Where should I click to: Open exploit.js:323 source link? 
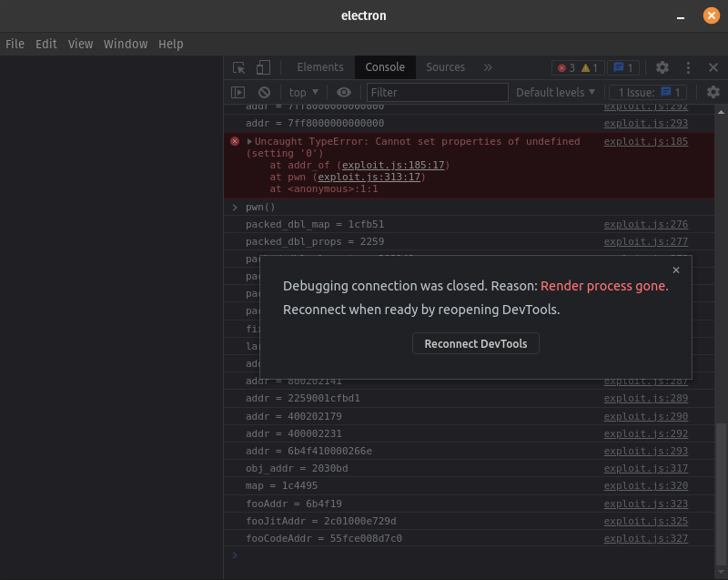(x=646, y=504)
